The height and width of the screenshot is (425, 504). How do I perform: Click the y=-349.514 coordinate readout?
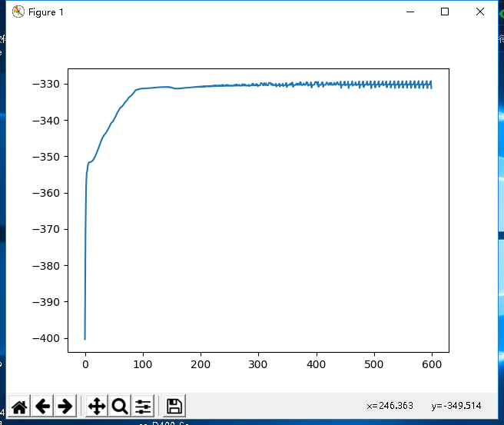[456, 406]
